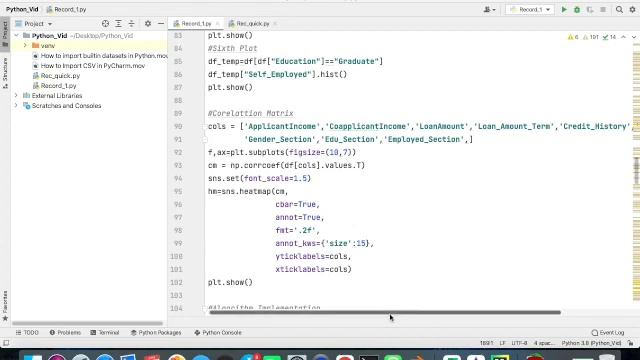The image size is (640, 360).
Task: Collapse the Python_Vid project root
Action: (16, 36)
